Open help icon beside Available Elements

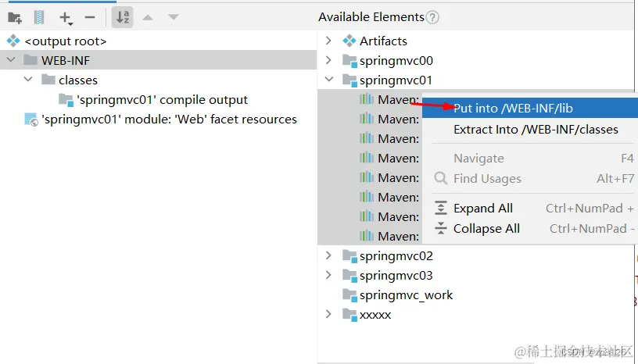432,17
